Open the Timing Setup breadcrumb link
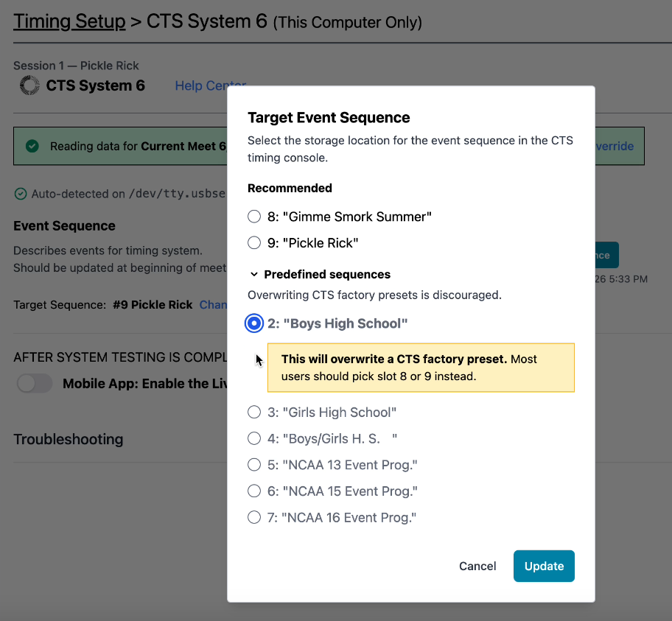Image resolution: width=672 pixels, height=621 pixels. [x=69, y=21]
